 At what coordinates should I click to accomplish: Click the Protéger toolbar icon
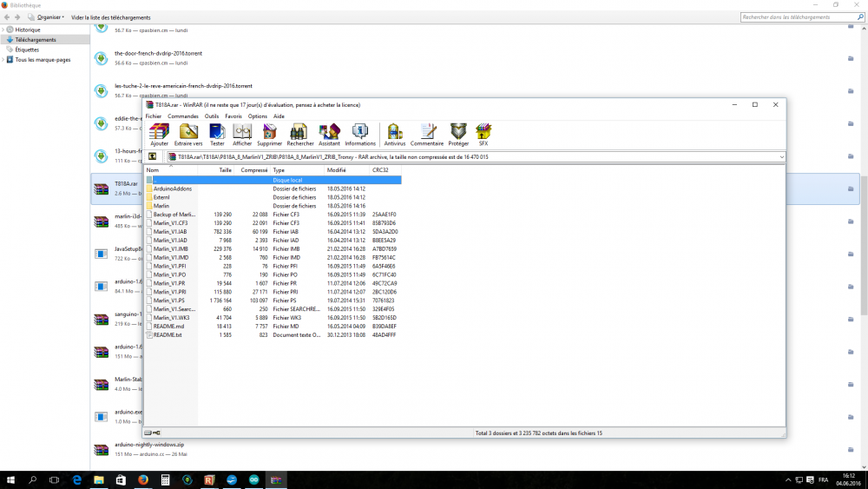pyautogui.click(x=458, y=135)
